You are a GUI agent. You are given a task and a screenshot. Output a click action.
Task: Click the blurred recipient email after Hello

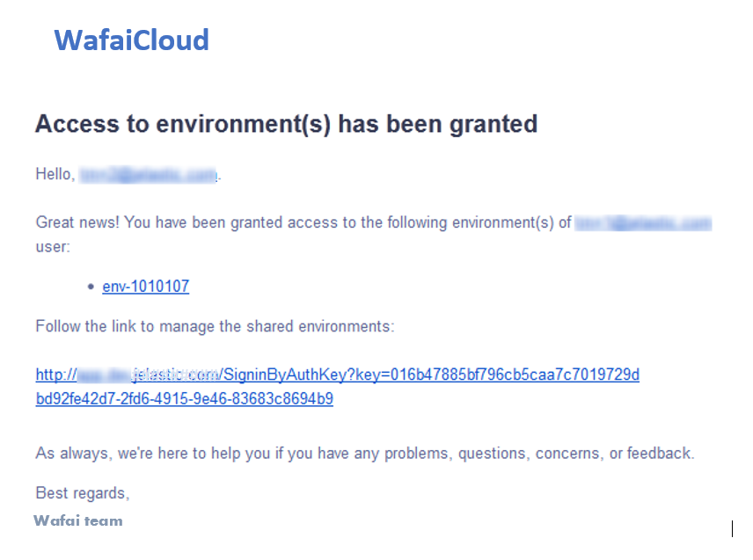pos(148,175)
